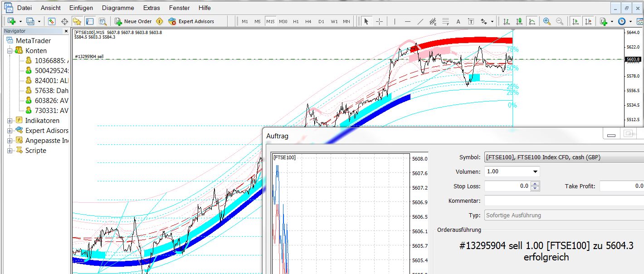Select account 500429524 in Navigator
The image size is (644, 274).
pyautogui.click(x=47, y=71)
